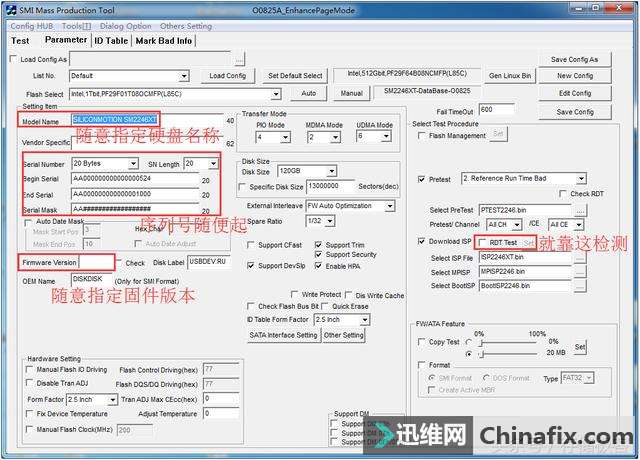The width and height of the screenshot is (640, 460).
Task: Click New Config button
Action: (575, 76)
